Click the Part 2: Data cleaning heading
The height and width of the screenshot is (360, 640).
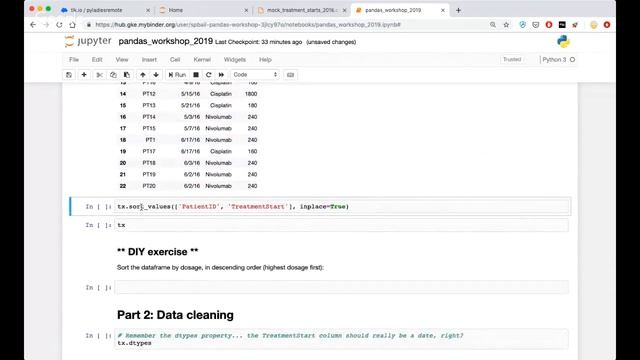176,315
